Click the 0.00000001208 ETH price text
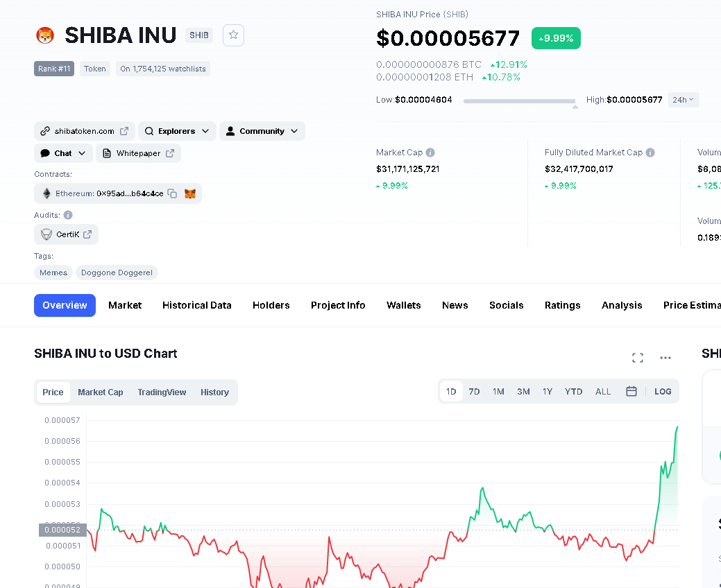Screen dimensions: 721x588 [x=425, y=77]
